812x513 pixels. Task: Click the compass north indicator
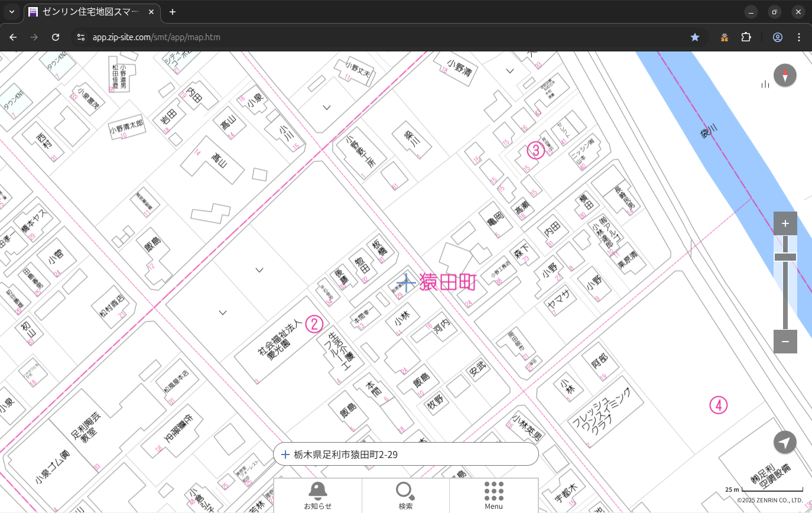(x=785, y=76)
